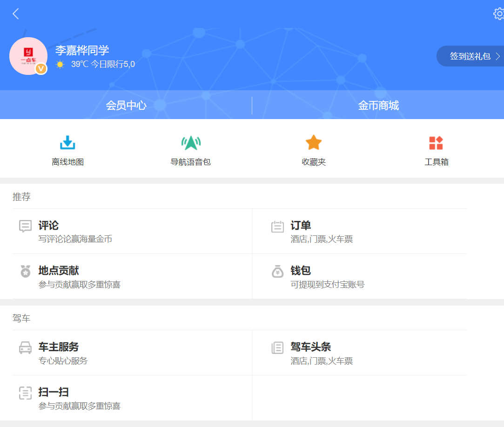Tap the 扫一扫 scan icon
Screen dimensions: 504x427
coord(25,393)
